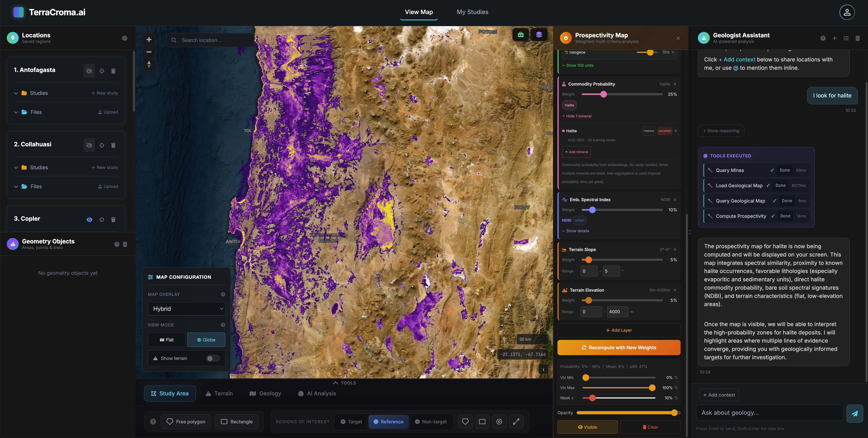868x438 pixels.
Task: Delete the Antofagasta location
Action: 113,71
